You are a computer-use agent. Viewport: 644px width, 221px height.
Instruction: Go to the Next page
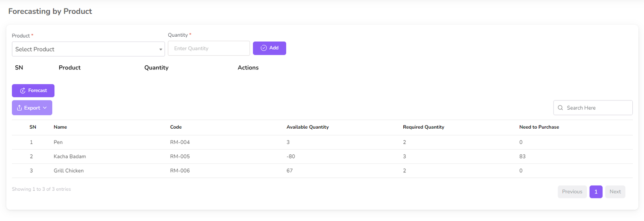coord(615,192)
